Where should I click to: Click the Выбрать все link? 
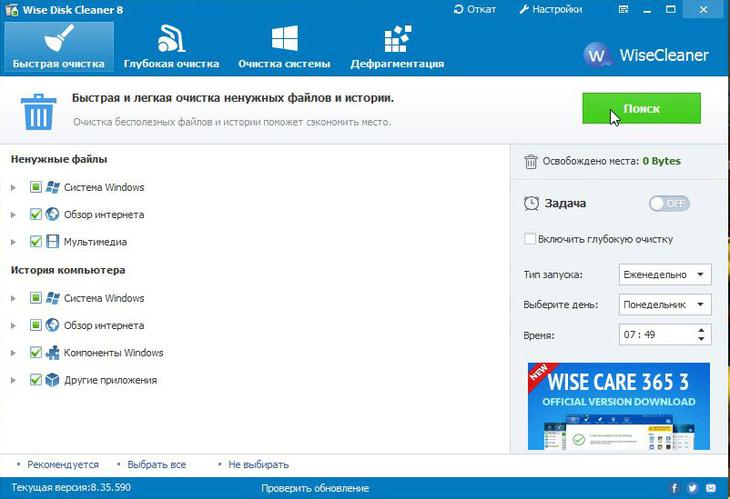pos(156,465)
